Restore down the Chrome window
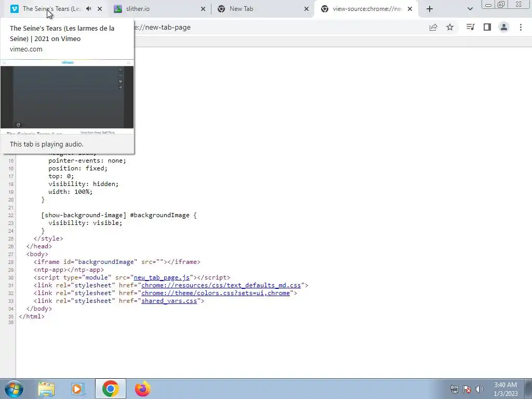 pos(501,5)
